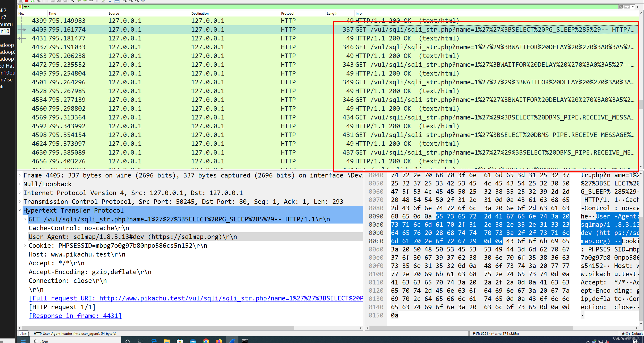Select the Accept-Encoding: gzip,deflate line
Screen dimensions: 644x343
90,272
